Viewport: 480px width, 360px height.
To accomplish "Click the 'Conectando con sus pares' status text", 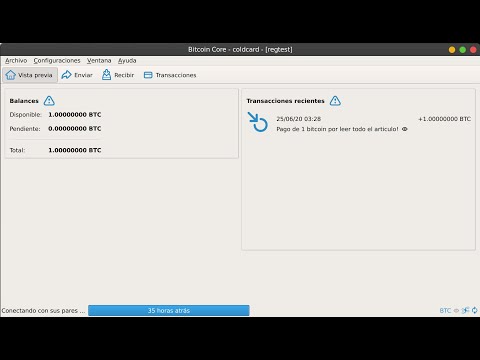I will tap(43, 311).
